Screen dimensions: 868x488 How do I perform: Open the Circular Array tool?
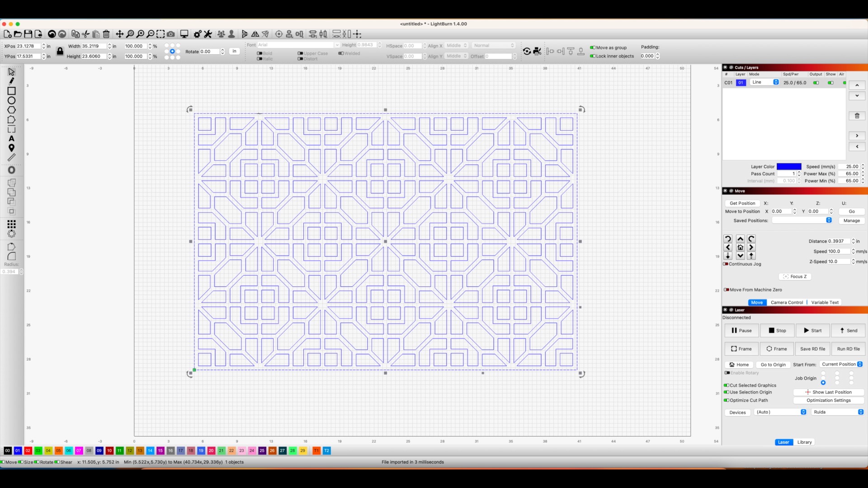11,234
